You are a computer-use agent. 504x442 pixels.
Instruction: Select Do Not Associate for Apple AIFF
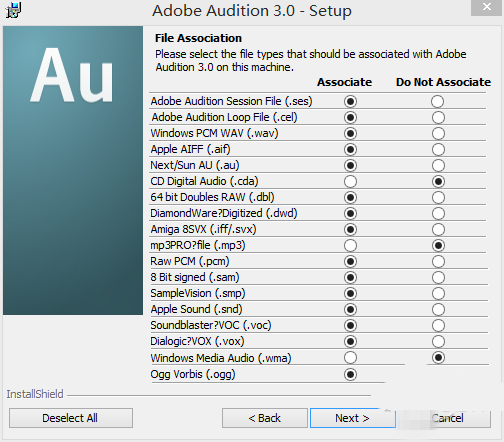pyautogui.click(x=438, y=149)
